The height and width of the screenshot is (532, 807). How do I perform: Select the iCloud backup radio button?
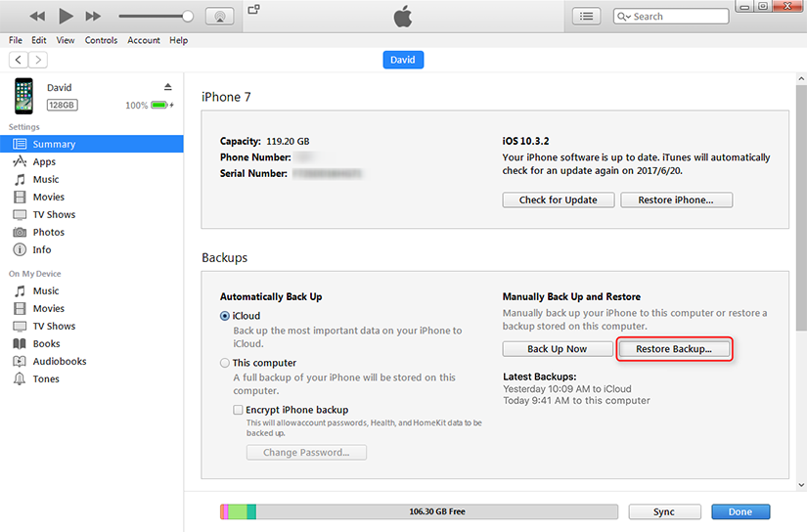225,316
